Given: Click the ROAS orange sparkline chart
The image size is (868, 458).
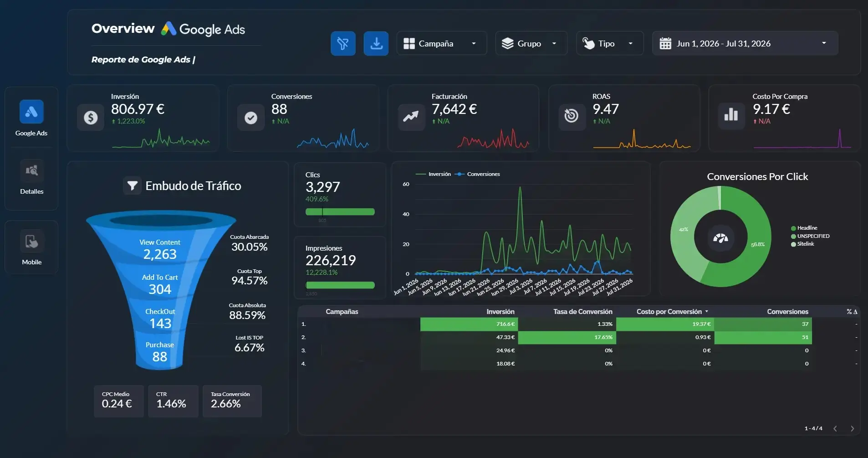Looking at the screenshot, I should point(642,139).
